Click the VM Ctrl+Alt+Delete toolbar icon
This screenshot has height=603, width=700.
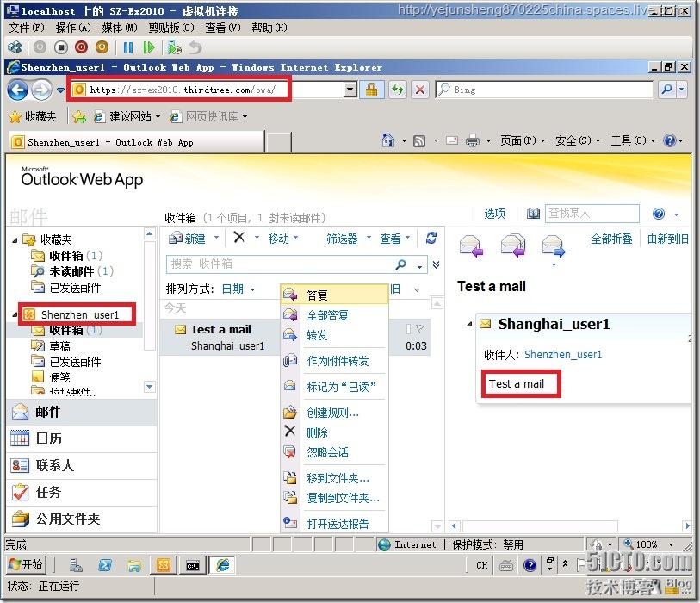pos(15,47)
